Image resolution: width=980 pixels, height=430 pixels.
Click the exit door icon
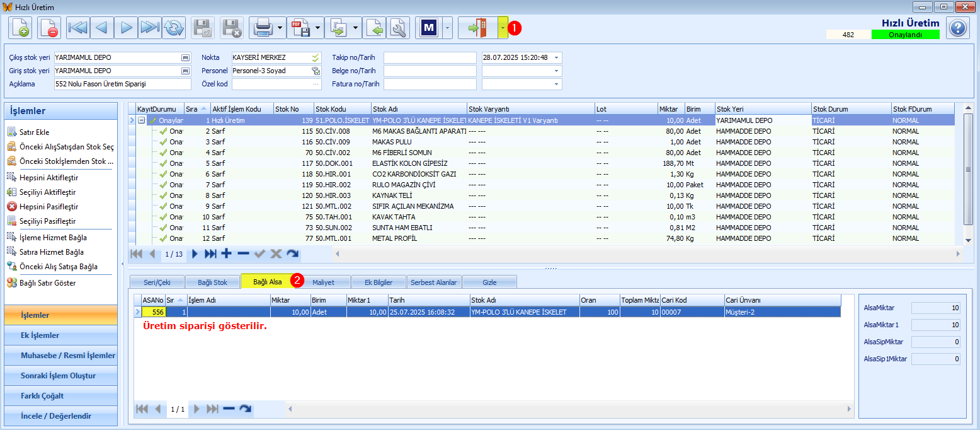(478, 28)
